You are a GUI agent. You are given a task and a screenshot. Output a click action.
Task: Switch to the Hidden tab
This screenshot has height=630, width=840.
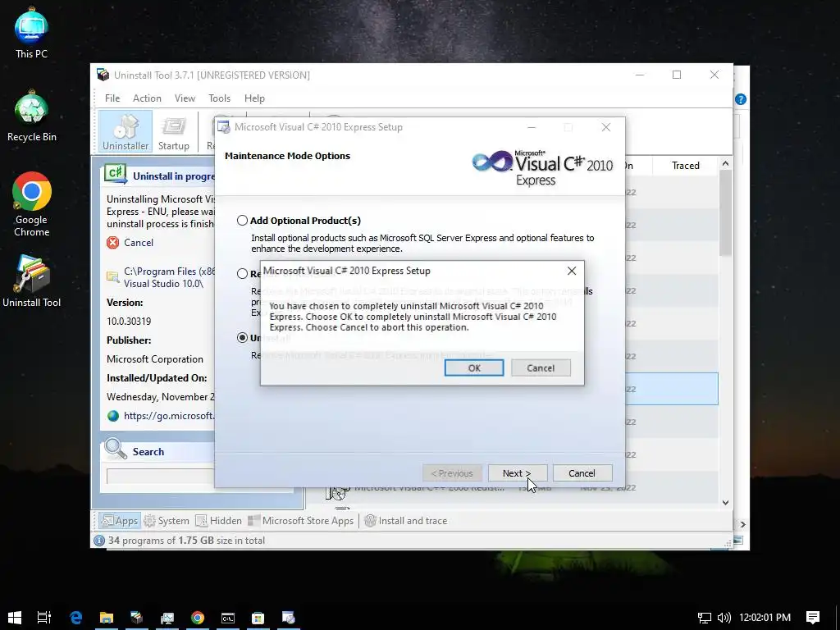click(218, 521)
